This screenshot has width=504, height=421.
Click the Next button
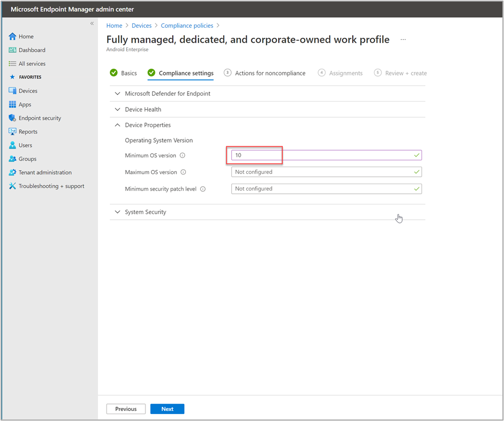tap(167, 409)
